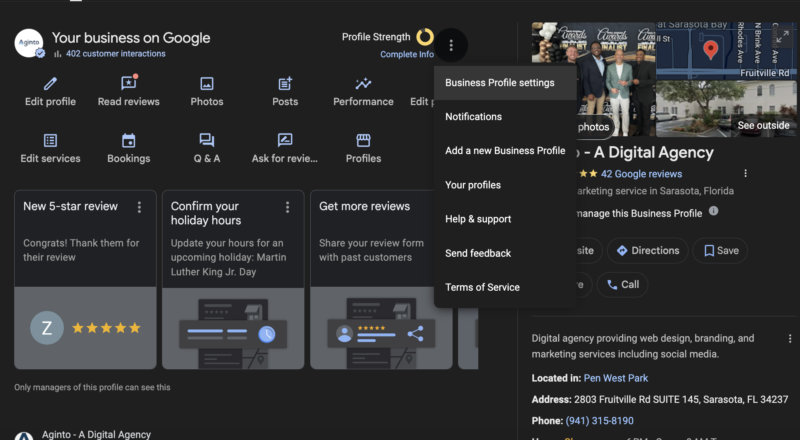Open the Photos icon
Viewport: 800px width, 440px height.
207,84
